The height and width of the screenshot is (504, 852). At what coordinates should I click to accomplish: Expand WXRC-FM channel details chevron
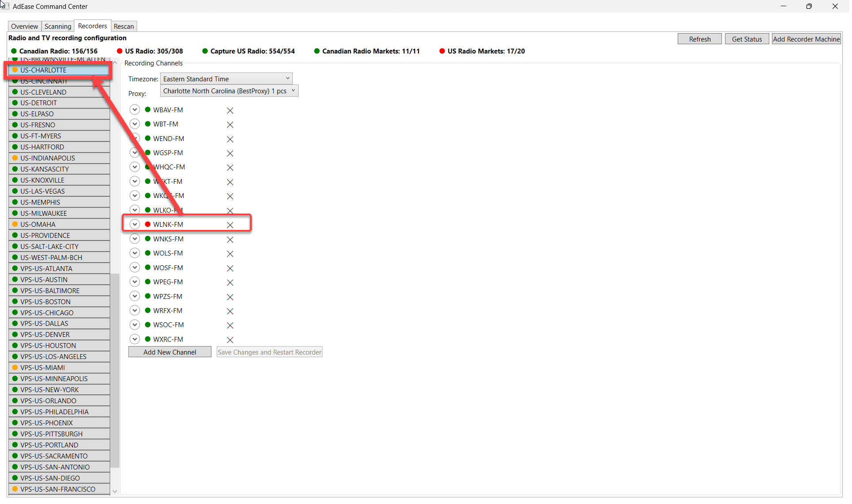(135, 339)
